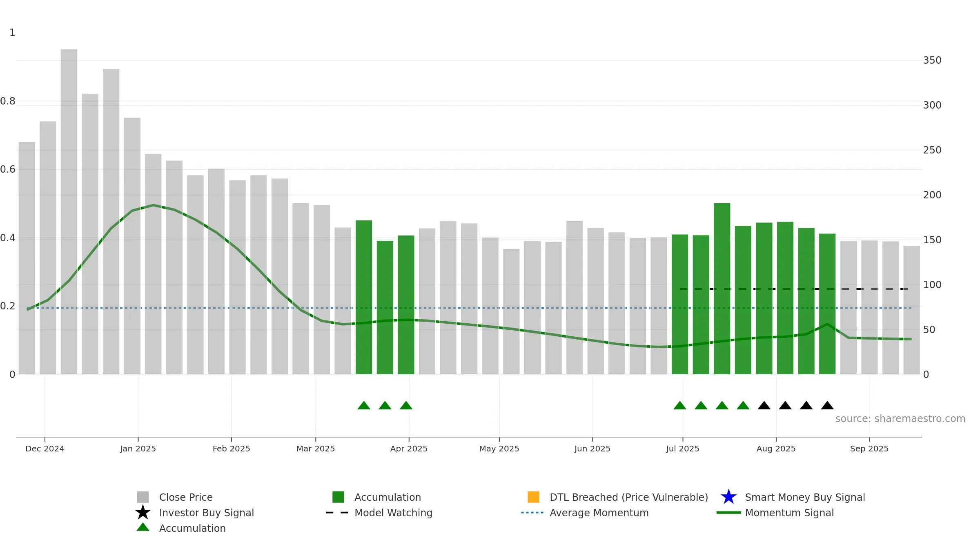
Task: Click the Feb 2025 x-axis label
Action: [232, 449]
